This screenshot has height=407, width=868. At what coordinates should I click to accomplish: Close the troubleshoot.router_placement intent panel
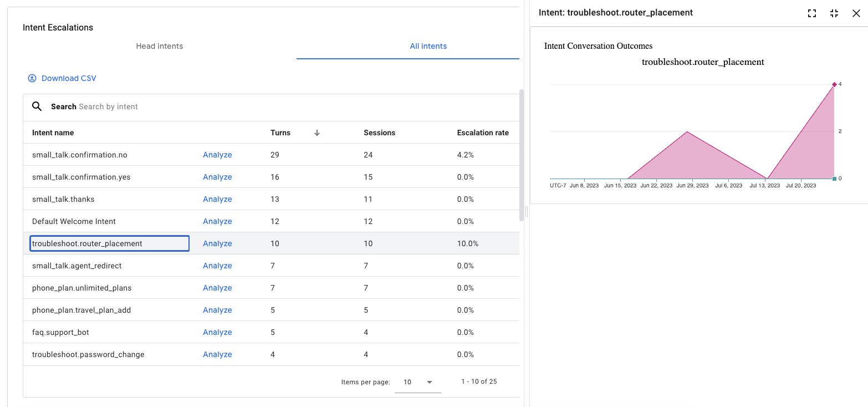(856, 13)
